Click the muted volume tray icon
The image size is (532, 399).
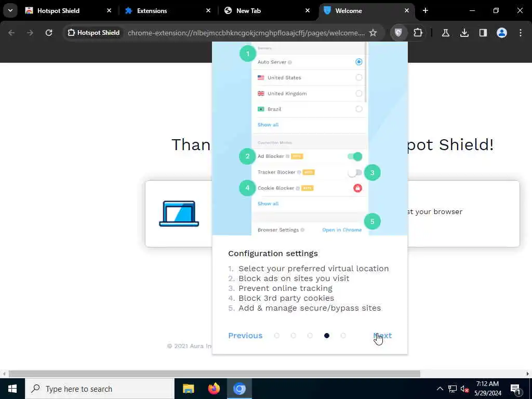coord(465,389)
